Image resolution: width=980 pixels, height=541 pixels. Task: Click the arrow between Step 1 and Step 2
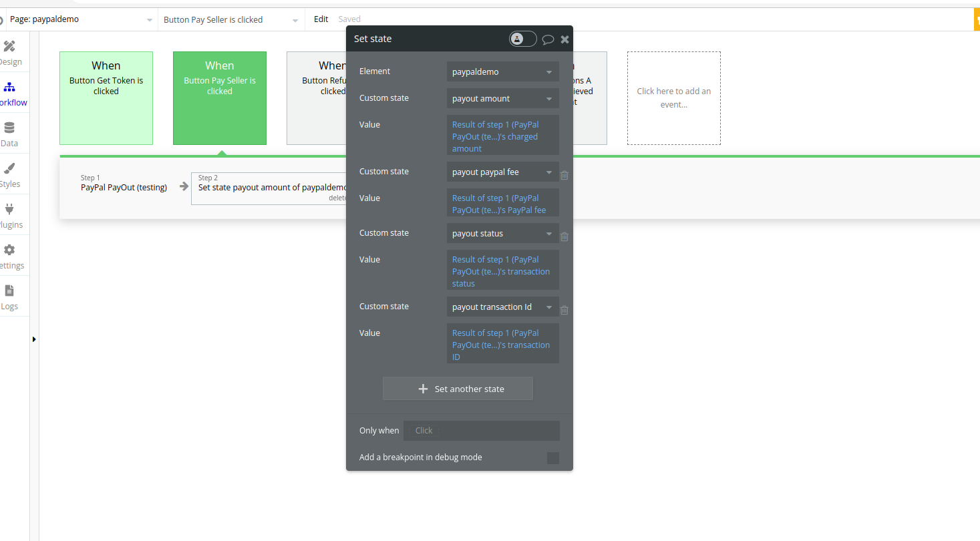(184, 186)
